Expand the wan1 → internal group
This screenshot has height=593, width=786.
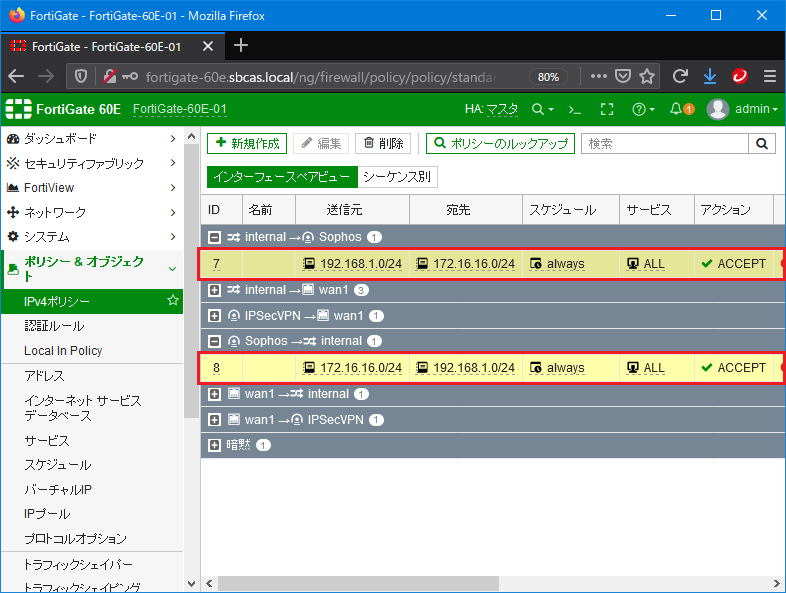(x=214, y=394)
